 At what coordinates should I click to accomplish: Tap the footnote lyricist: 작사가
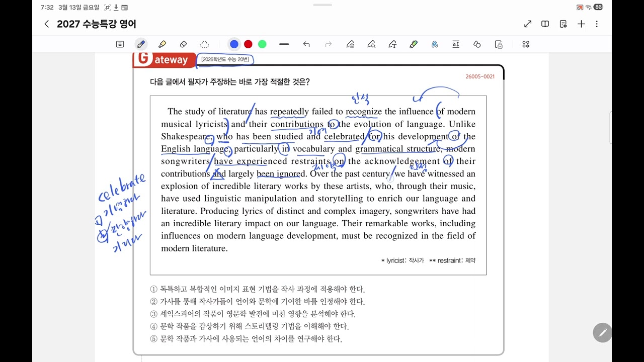[x=403, y=260]
